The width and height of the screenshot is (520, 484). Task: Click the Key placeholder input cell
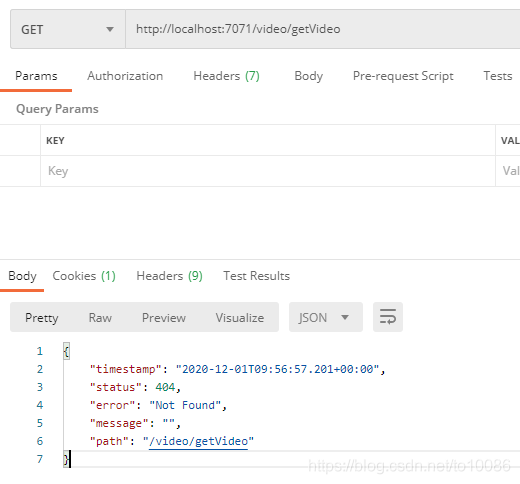268,171
